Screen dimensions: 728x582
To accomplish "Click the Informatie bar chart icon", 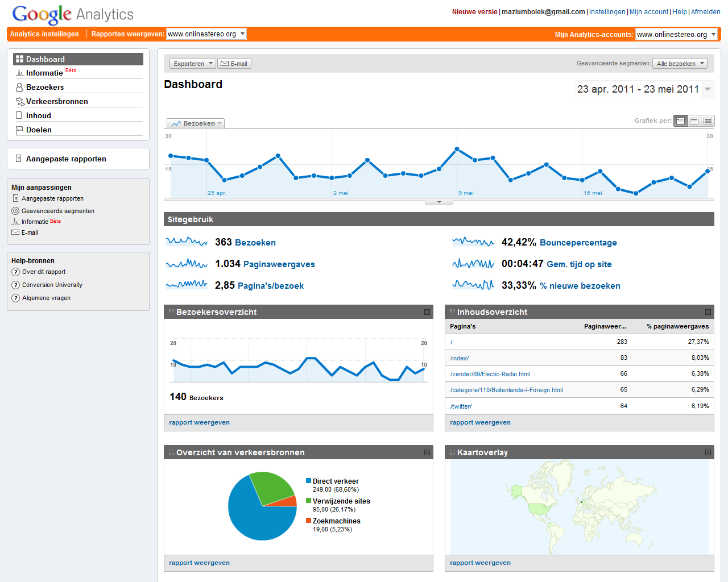I will point(20,73).
